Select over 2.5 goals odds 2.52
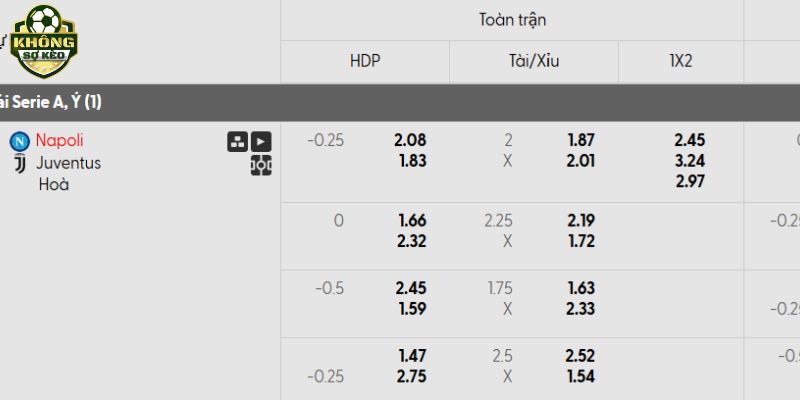 pos(580,357)
